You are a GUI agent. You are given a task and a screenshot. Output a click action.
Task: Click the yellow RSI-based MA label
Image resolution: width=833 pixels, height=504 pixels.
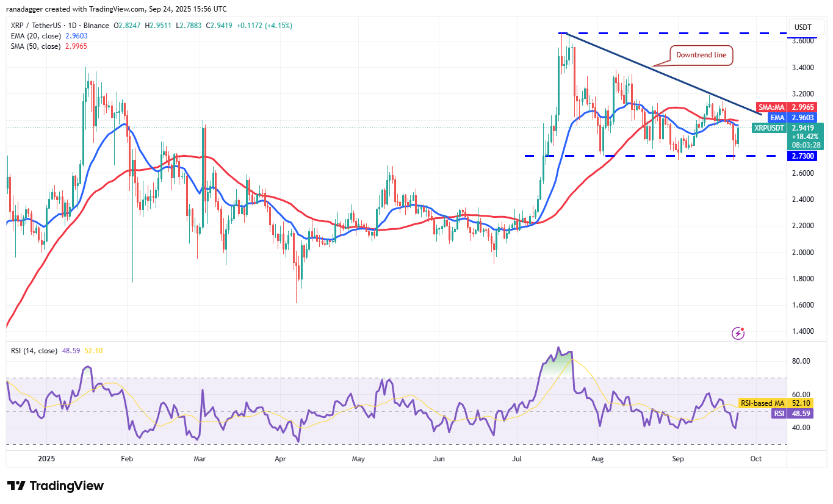[762, 403]
